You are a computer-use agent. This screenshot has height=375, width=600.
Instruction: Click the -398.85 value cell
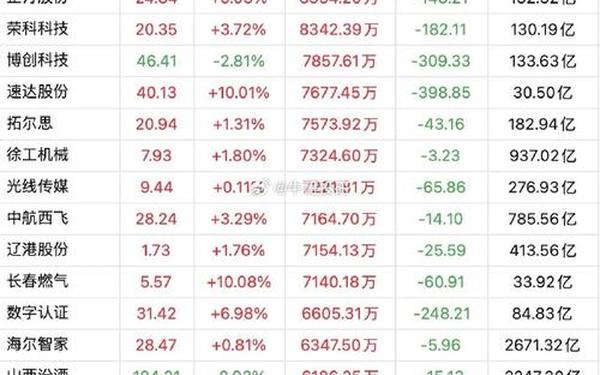tap(441, 93)
